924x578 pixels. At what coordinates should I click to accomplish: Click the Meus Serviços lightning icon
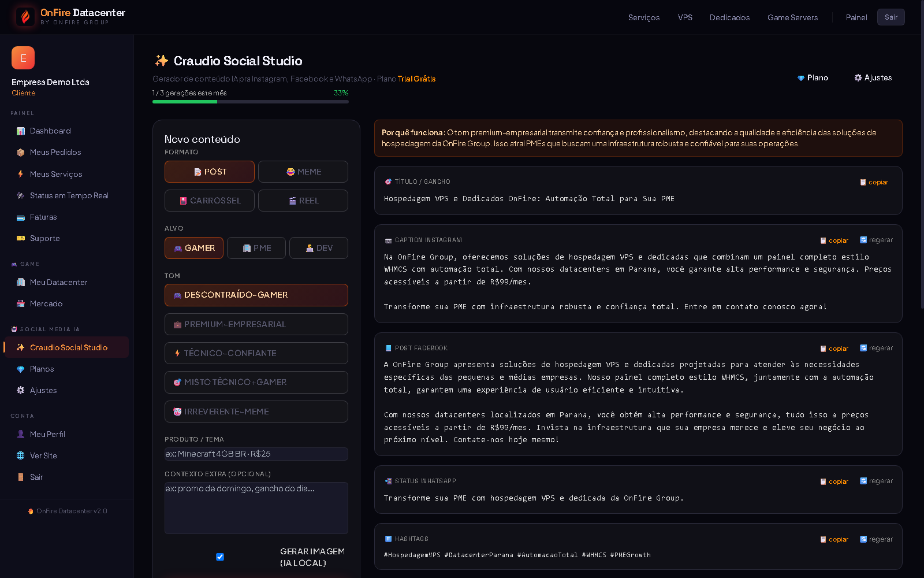pos(21,174)
